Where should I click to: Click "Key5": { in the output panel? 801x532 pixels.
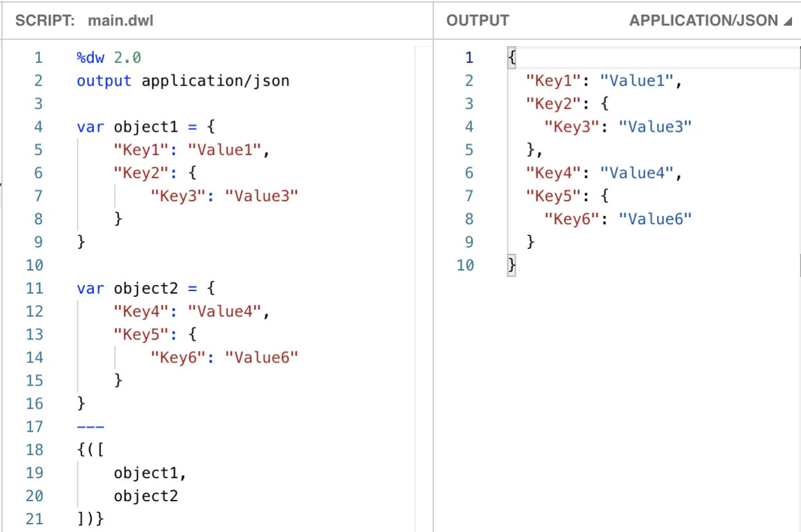(567, 196)
